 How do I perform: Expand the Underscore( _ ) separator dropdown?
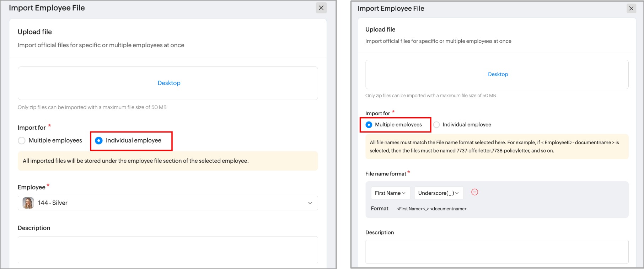438,193
